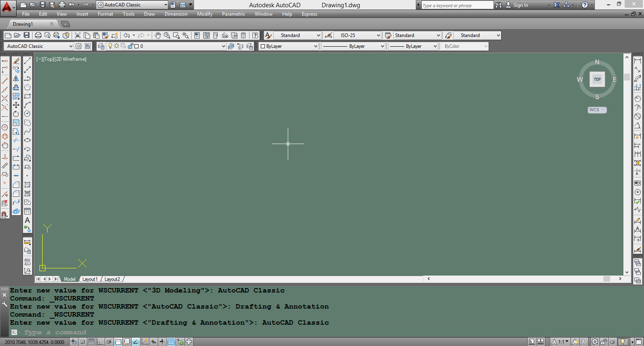Click the horizontal scrollbar of drawing area
Image resolution: width=644 pixels, height=346 pixels.
tap(524, 279)
